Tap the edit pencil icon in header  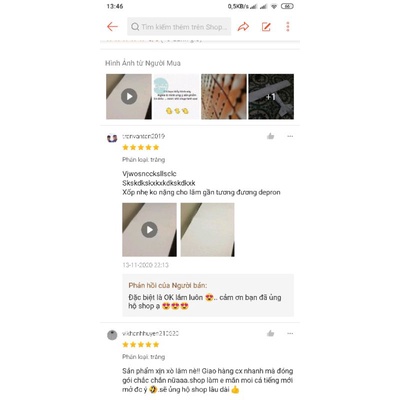coord(266,27)
